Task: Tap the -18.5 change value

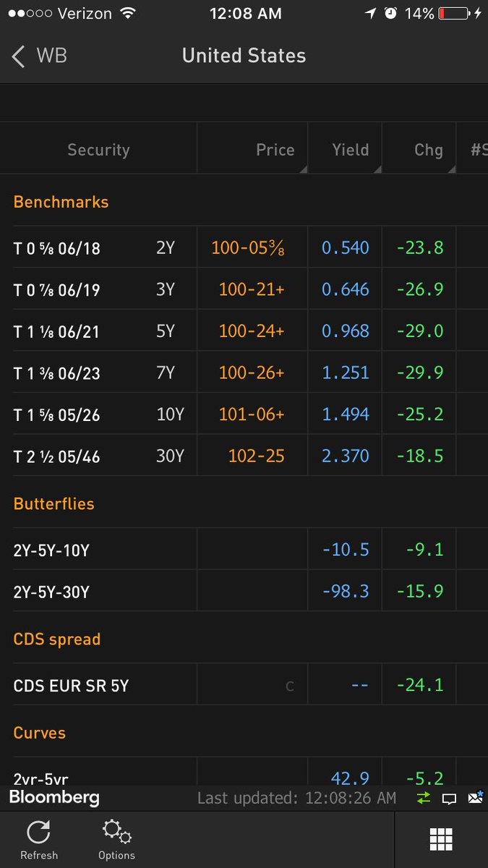Action: click(420, 456)
